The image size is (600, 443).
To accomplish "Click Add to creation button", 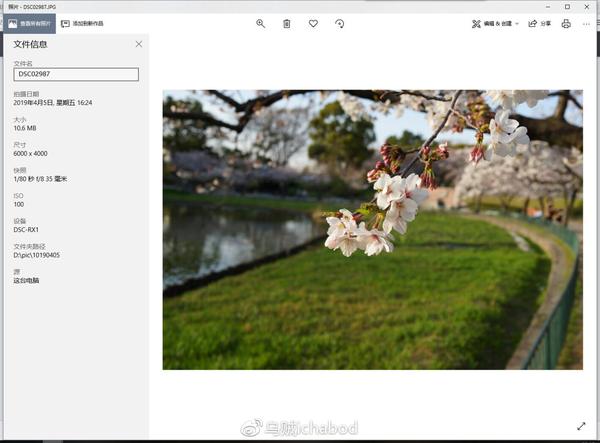I will pos(82,24).
